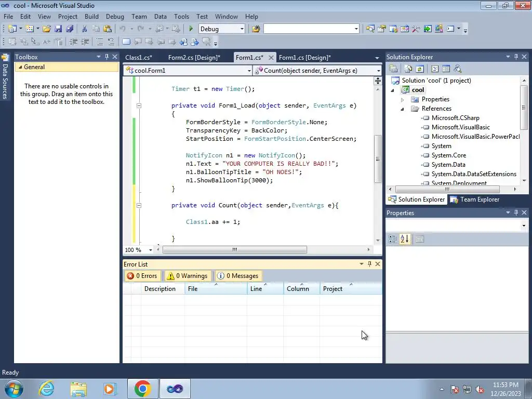Collapse the Form1_Load method outline
Image resolution: width=532 pixels, height=399 pixels.
coord(139,105)
